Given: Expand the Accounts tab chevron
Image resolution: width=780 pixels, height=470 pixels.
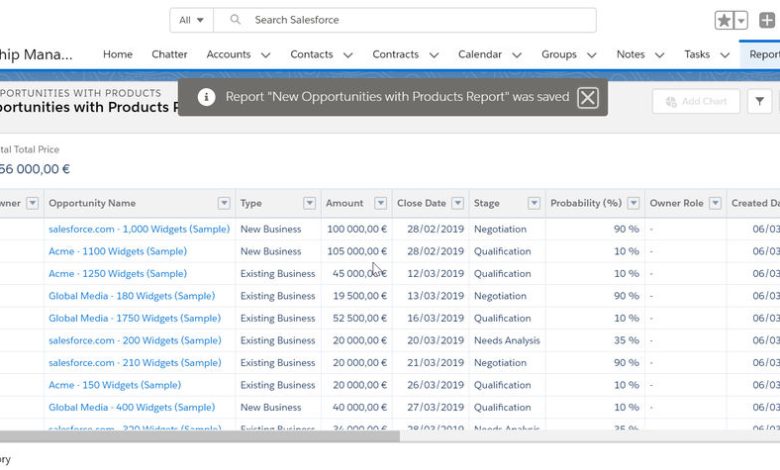Looking at the screenshot, I should pos(266,55).
